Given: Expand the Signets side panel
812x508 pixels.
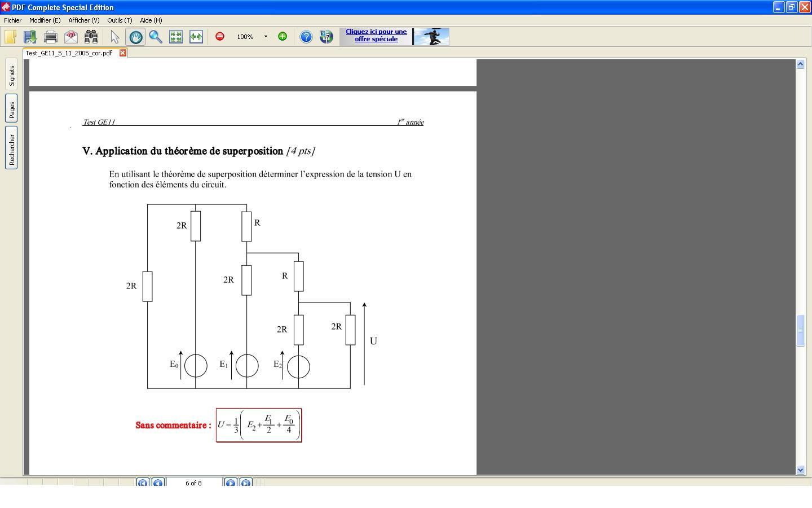Looking at the screenshot, I should pyautogui.click(x=11, y=74).
